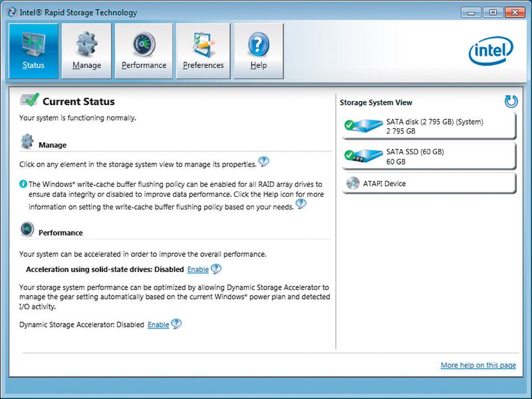This screenshot has height=399, width=532.
Task: Click the 'Your system is functioning normally.' text
Action: click(78, 118)
